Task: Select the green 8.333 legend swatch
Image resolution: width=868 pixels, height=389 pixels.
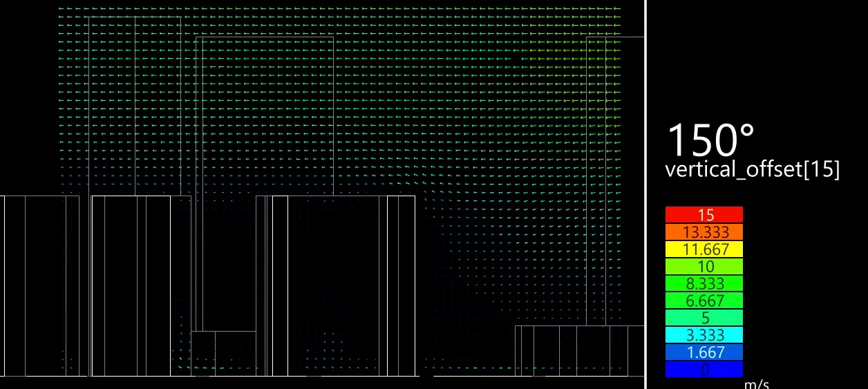Action: pos(704,283)
